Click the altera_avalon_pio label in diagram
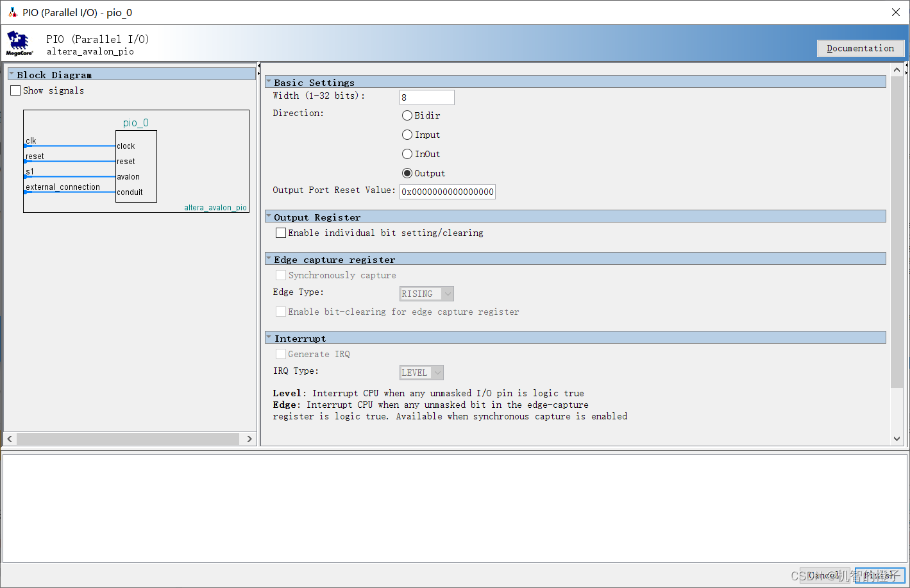This screenshot has height=588, width=910. click(215, 208)
